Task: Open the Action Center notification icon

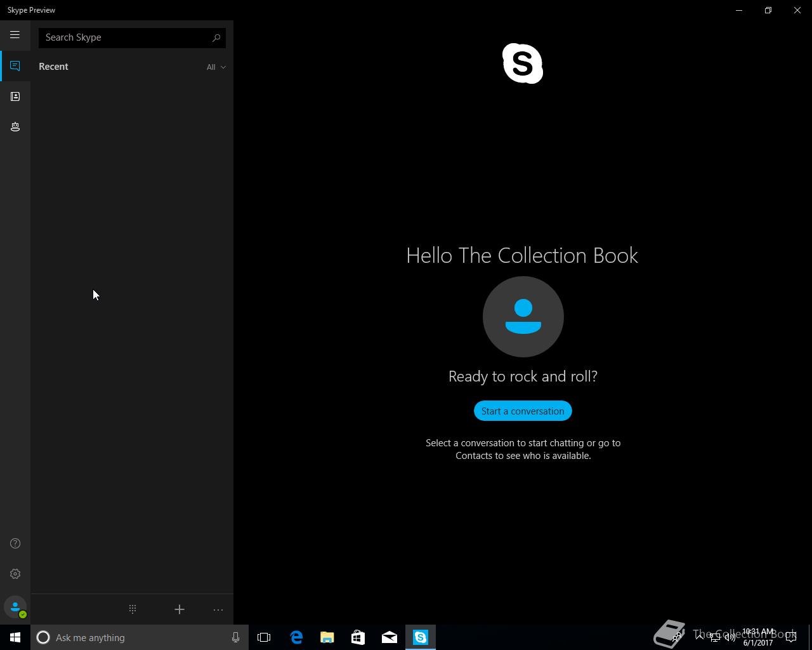Action: [x=791, y=637]
